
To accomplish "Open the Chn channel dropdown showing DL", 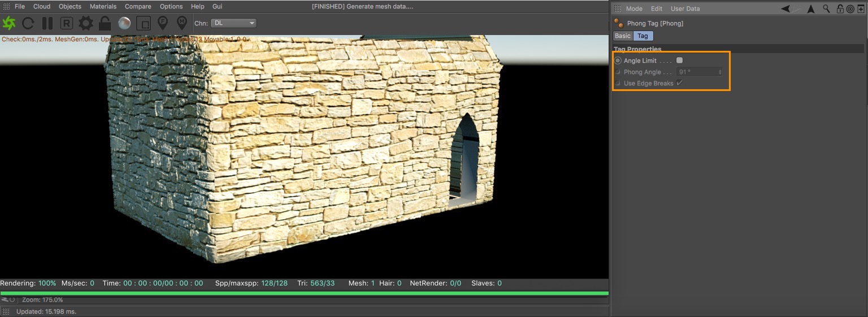I will tap(234, 23).
